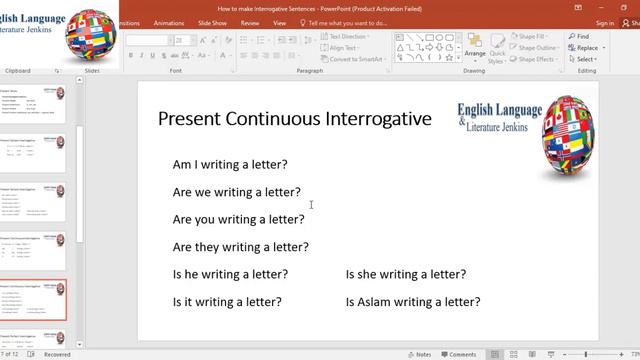Select 5-point Star shape in gallery

coord(449,58)
